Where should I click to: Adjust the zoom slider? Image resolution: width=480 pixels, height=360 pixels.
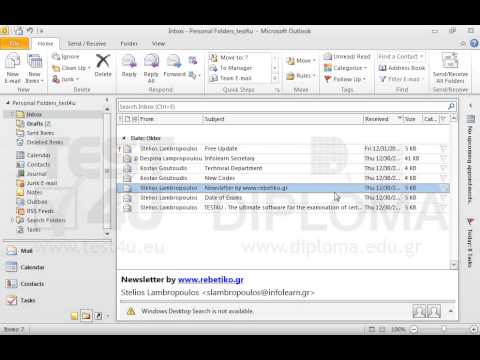click(x=444, y=329)
